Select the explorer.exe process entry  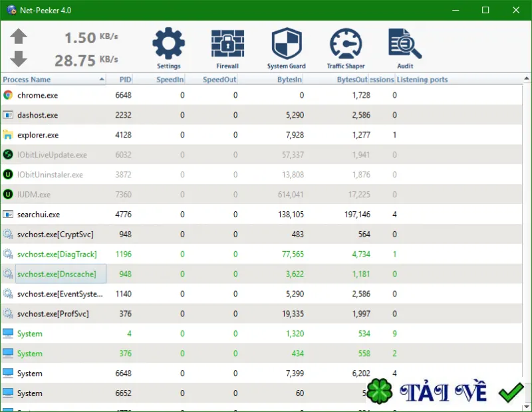click(261, 135)
